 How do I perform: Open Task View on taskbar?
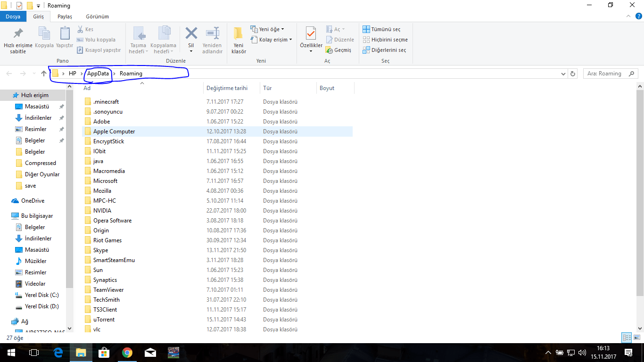(x=33, y=353)
